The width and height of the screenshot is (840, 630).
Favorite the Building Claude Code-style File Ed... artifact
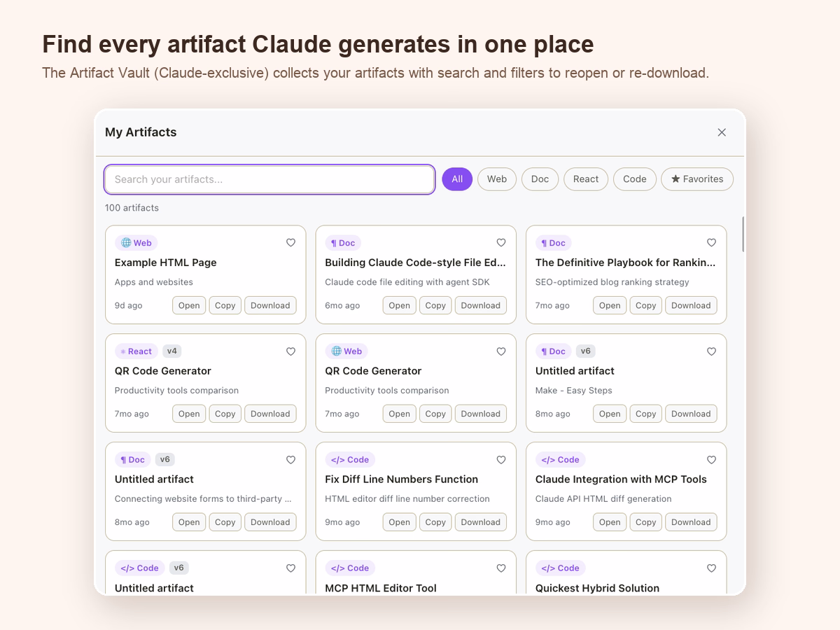point(501,243)
